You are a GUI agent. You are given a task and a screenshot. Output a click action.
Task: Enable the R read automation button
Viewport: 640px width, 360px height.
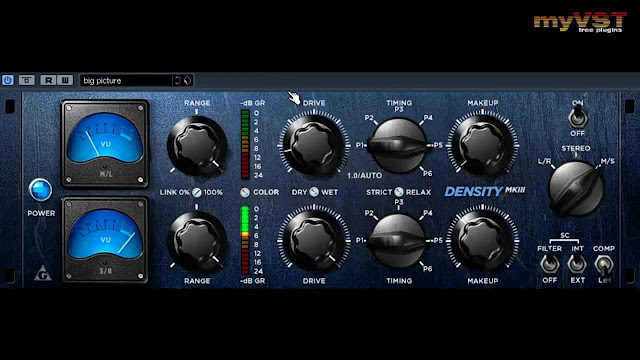click(49, 80)
